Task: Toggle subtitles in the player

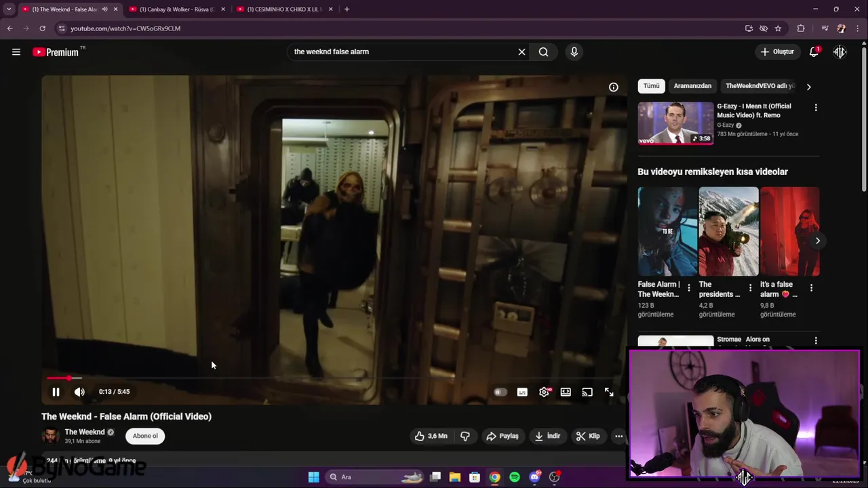Action: point(522,392)
